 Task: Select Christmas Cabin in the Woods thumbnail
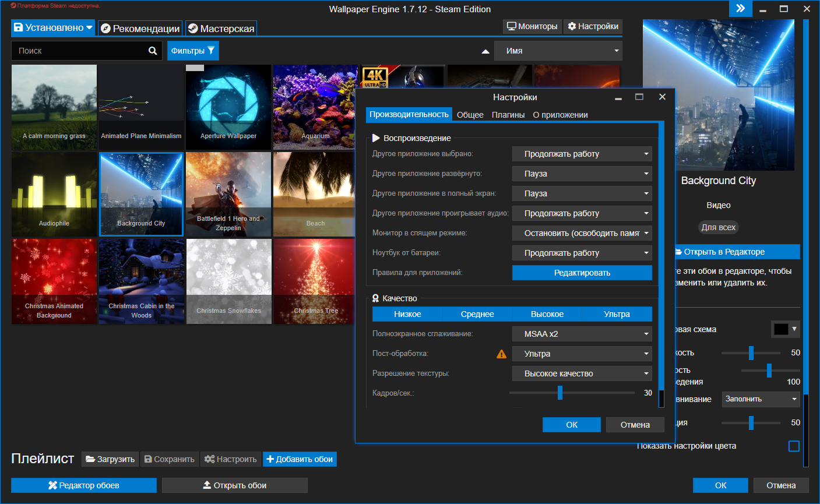coord(142,281)
